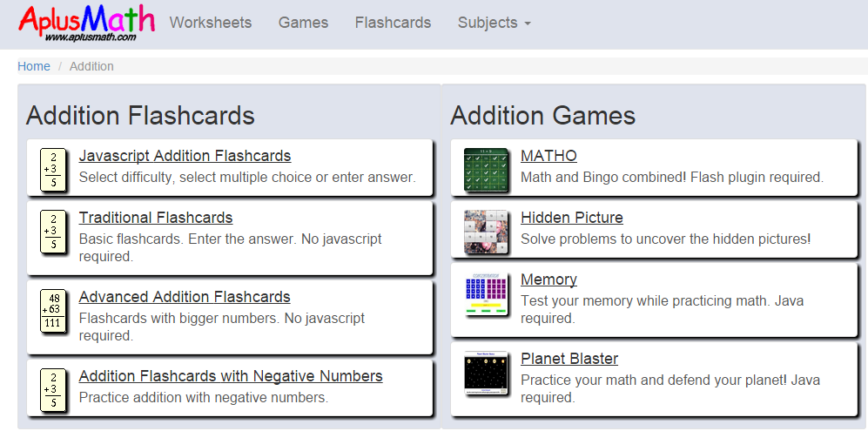The image size is (868, 431).
Task: Click the AplusMath logo
Action: (x=86, y=24)
